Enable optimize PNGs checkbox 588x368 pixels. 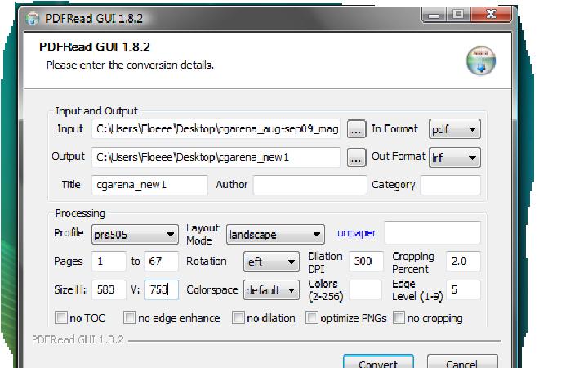312,317
